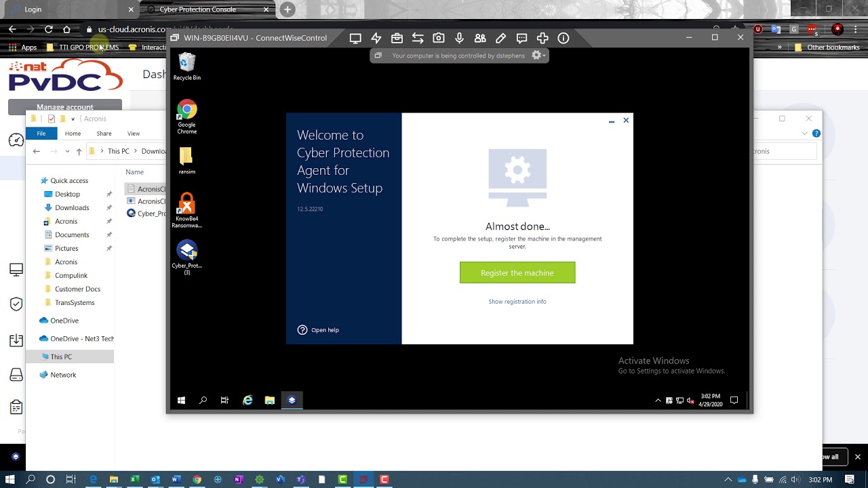Open the ConnectWise chat messages icon
The image size is (868, 488).
coord(521,38)
